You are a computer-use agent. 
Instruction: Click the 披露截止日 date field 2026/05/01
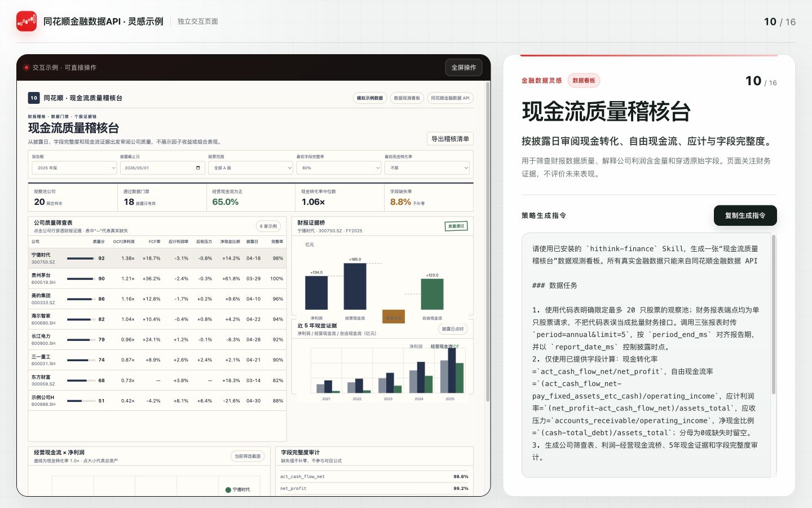click(x=162, y=168)
